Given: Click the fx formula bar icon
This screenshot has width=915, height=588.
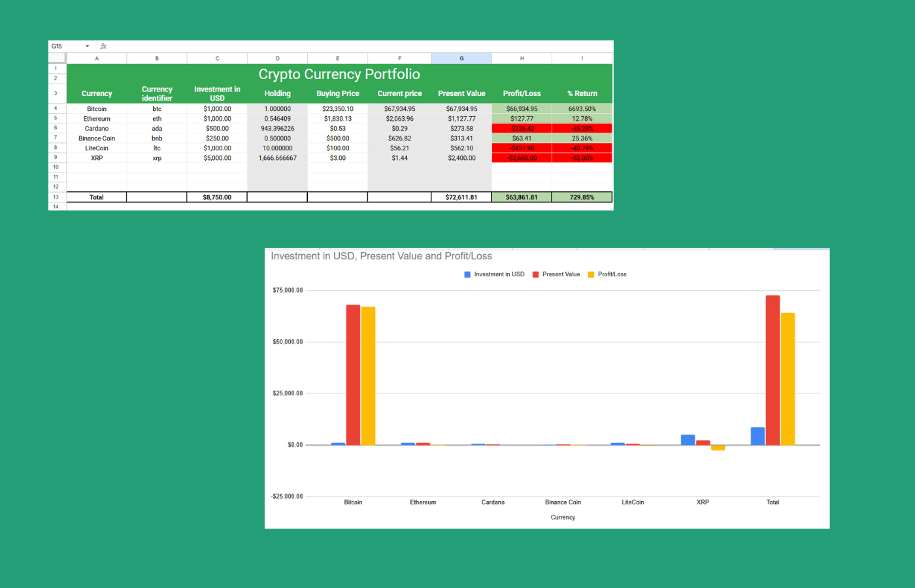Looking at the screenshot, I should [x=103, y=46].
